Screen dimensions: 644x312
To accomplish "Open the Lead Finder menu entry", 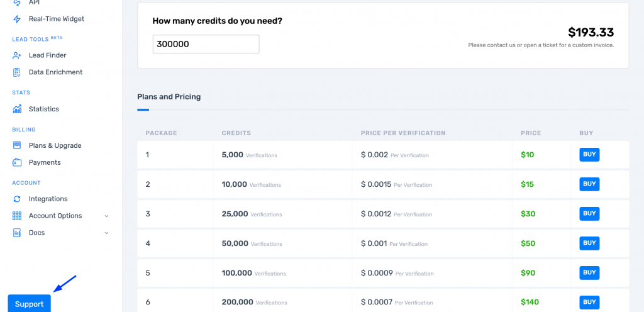I will [47, 55].
